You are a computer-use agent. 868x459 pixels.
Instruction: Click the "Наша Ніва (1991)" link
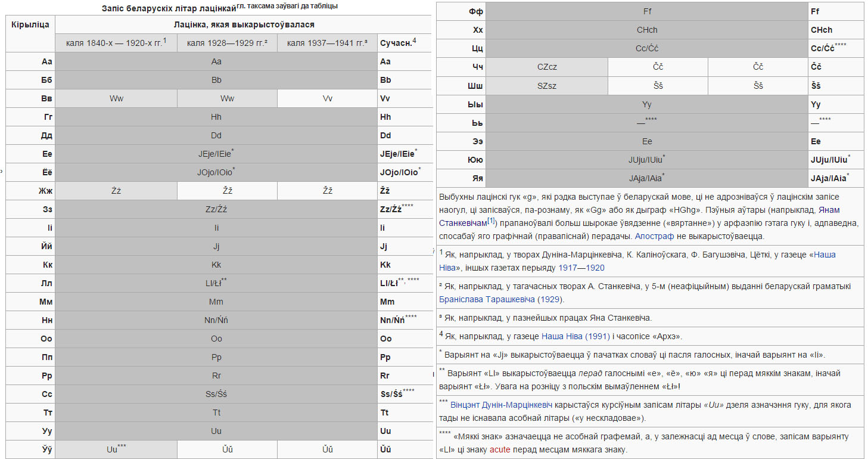point(575,336)
